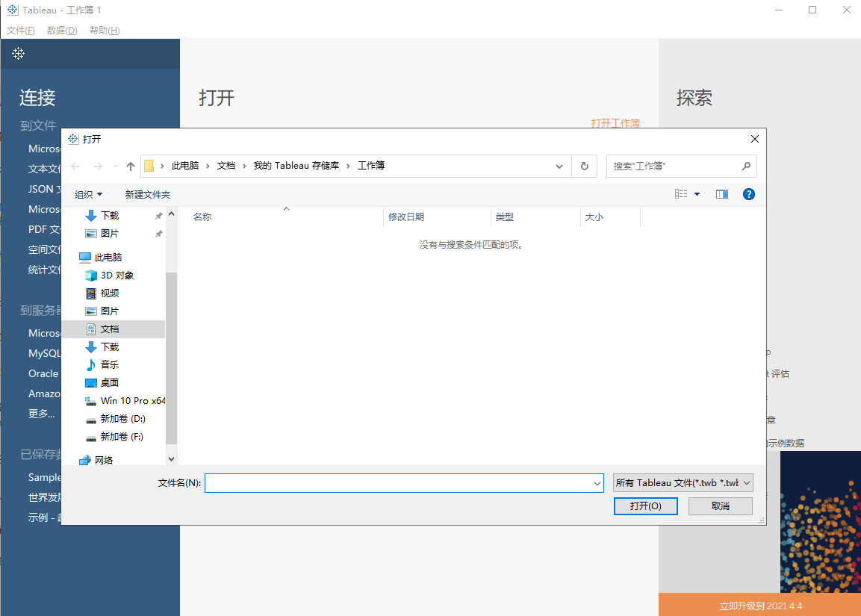This screenshot has height=616, width=861.
Task: Sort by 修改日期 column header
Action: [437, 217]
